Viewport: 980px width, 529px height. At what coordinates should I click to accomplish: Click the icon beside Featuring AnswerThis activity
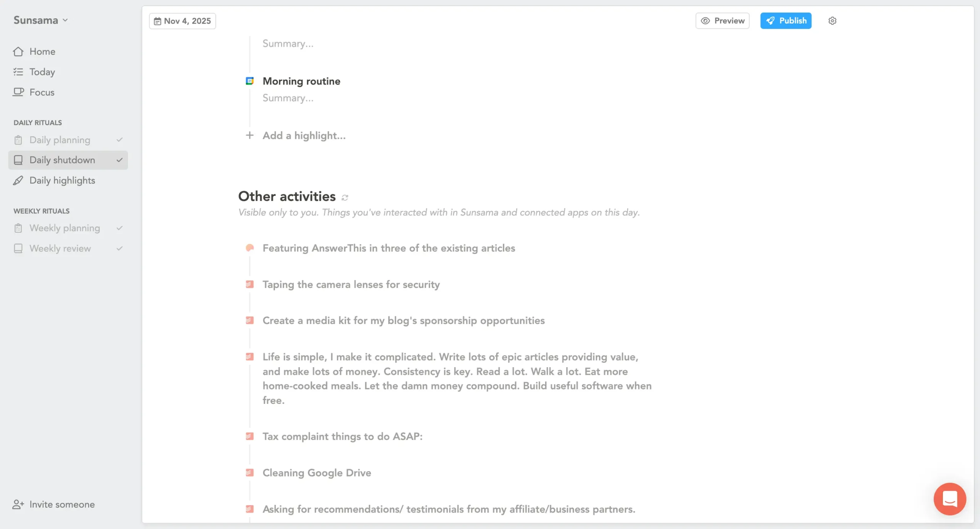[250, 248]
